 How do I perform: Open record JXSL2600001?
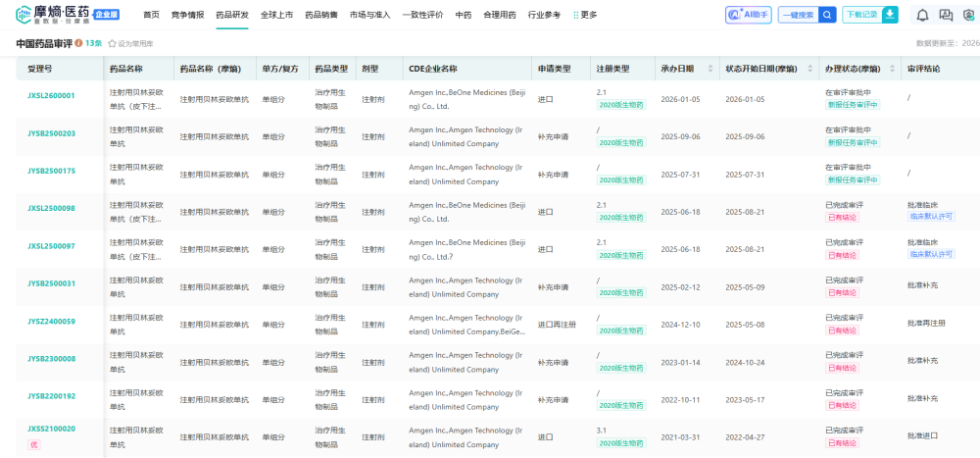coord(51,96)
